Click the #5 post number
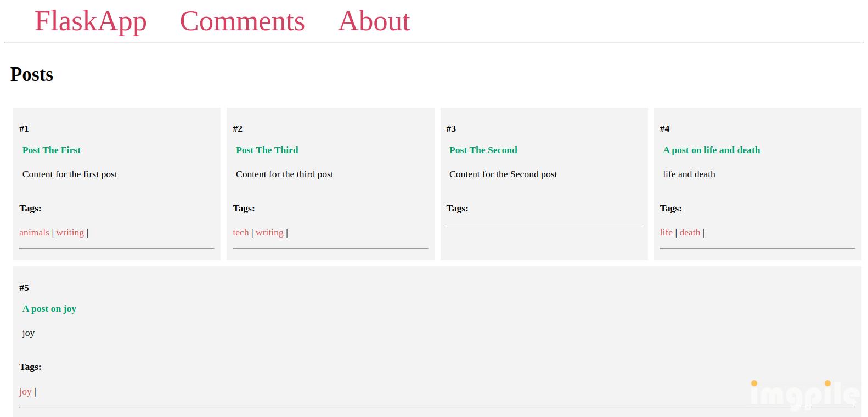This screenshot has height=417, width=868. pos(24,288)
